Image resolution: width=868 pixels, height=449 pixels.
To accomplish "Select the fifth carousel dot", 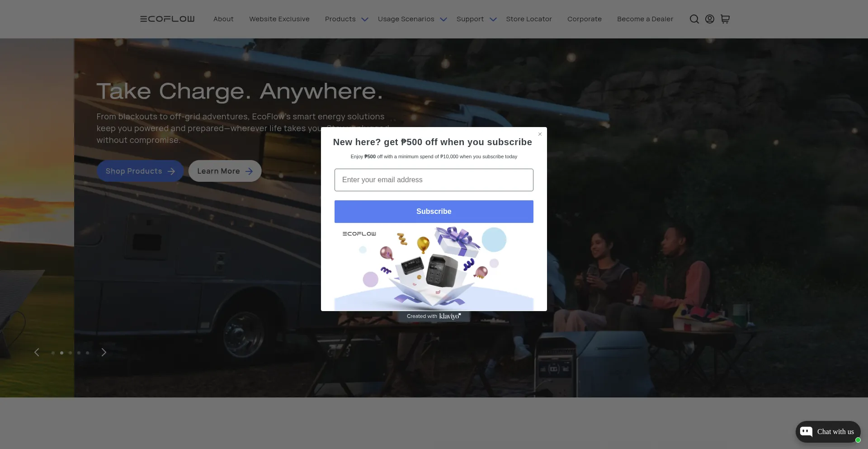I will coord(87,353).
